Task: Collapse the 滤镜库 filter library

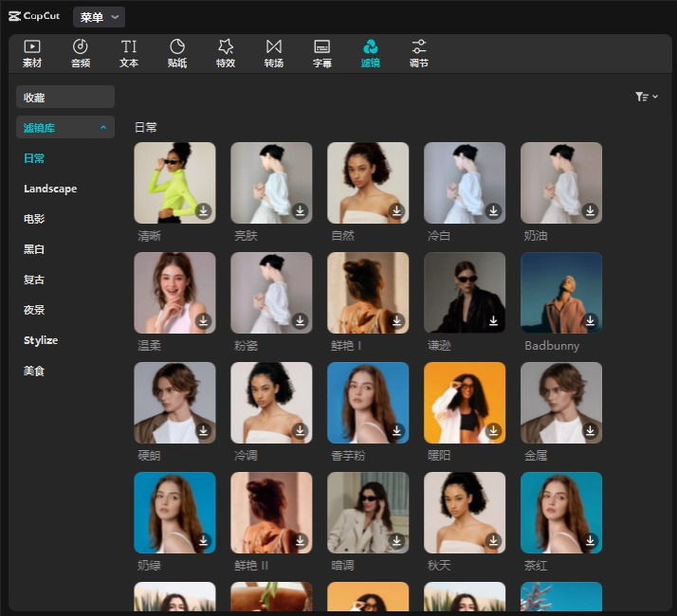Action: coord(65,127)
